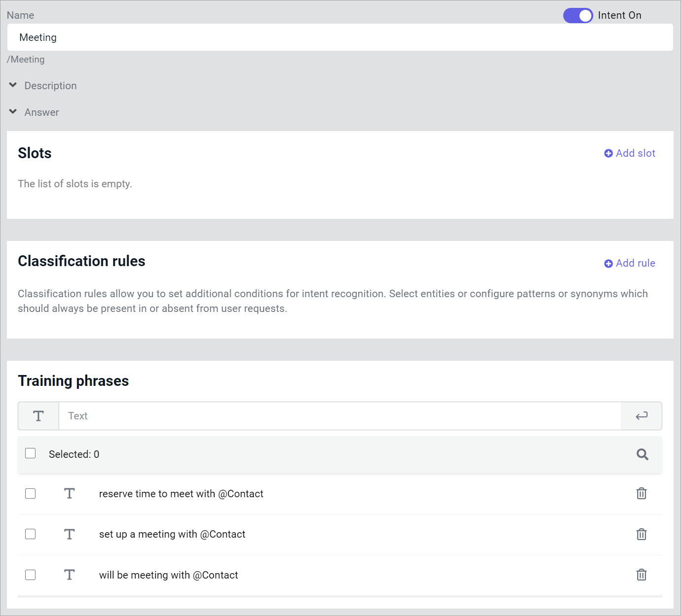Delete the phrase "reserve time to meet with @Contact"
This screenshot has width=681, height=616.
click(641, 493)
